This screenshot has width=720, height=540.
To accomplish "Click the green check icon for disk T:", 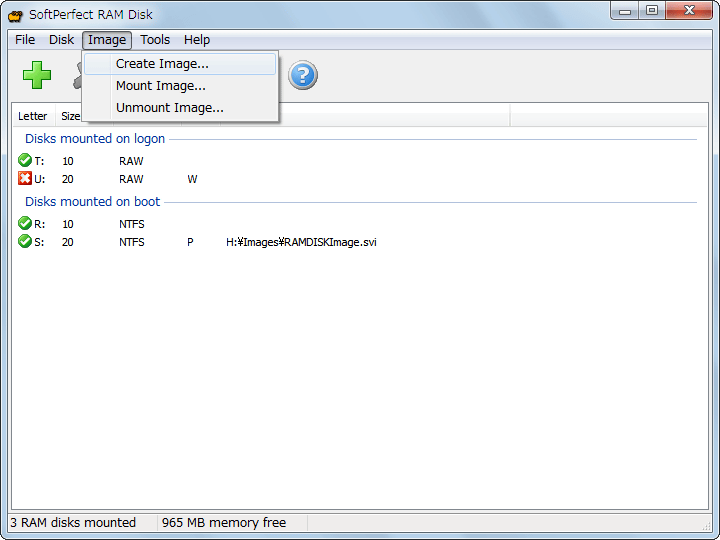I will coord(24,160).
